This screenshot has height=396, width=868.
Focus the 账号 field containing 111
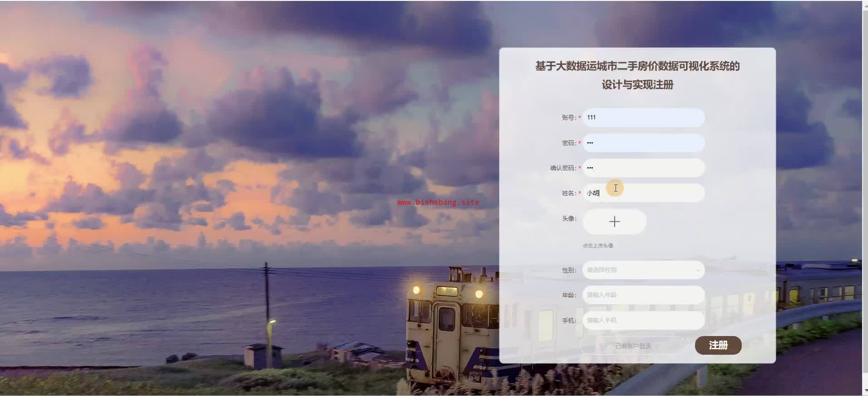[644, 118]
